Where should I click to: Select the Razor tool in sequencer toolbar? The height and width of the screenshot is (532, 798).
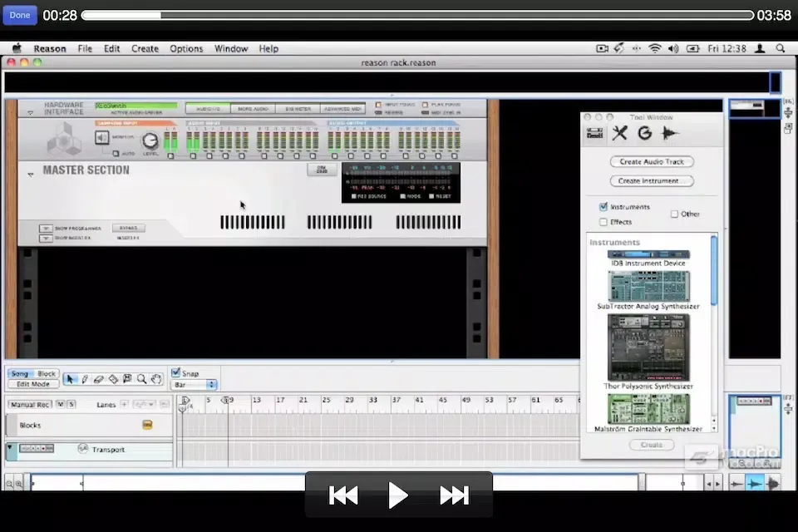click(x=113, y=379)
